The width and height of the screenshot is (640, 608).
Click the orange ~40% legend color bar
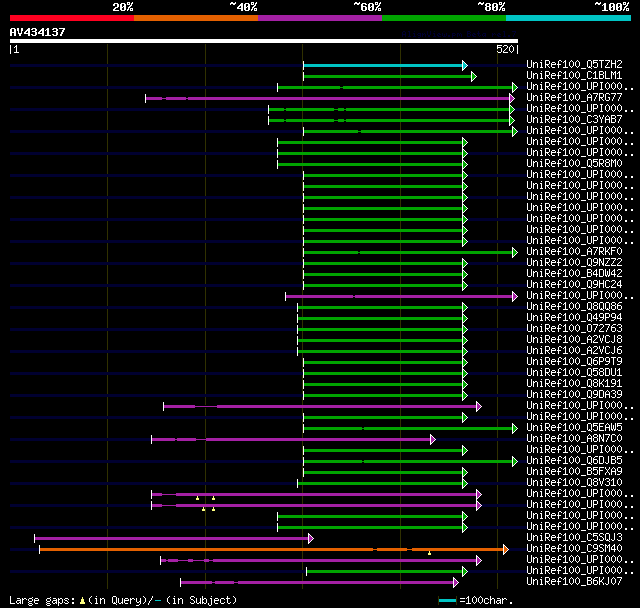(x=196, y=18)
